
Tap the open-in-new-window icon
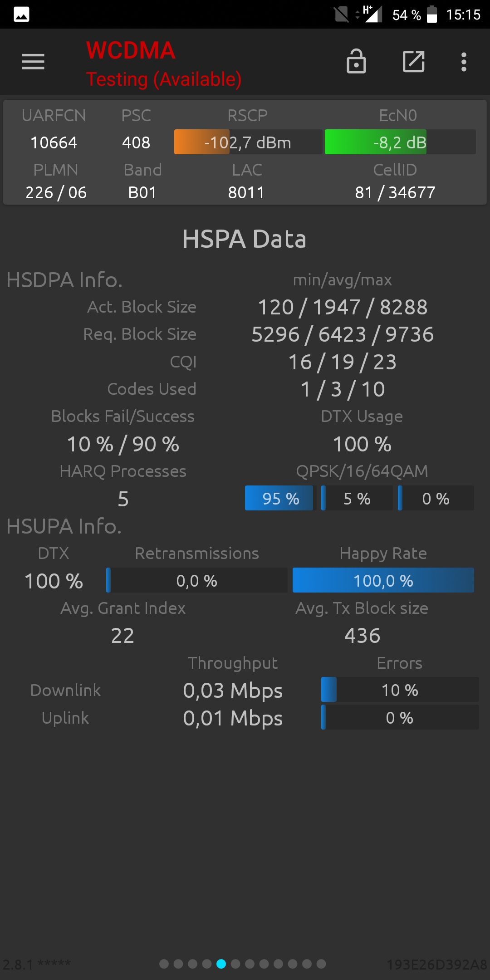[414, 61]
